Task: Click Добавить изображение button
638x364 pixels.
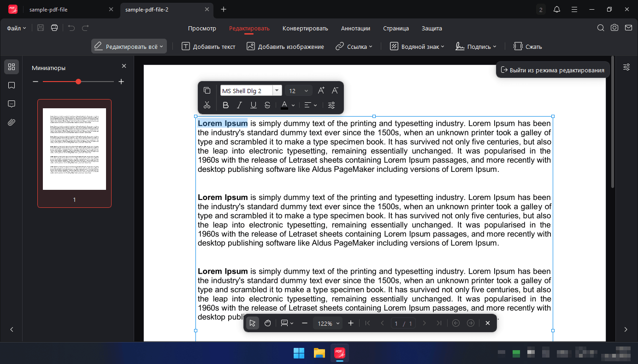Action: coord(285,47)
